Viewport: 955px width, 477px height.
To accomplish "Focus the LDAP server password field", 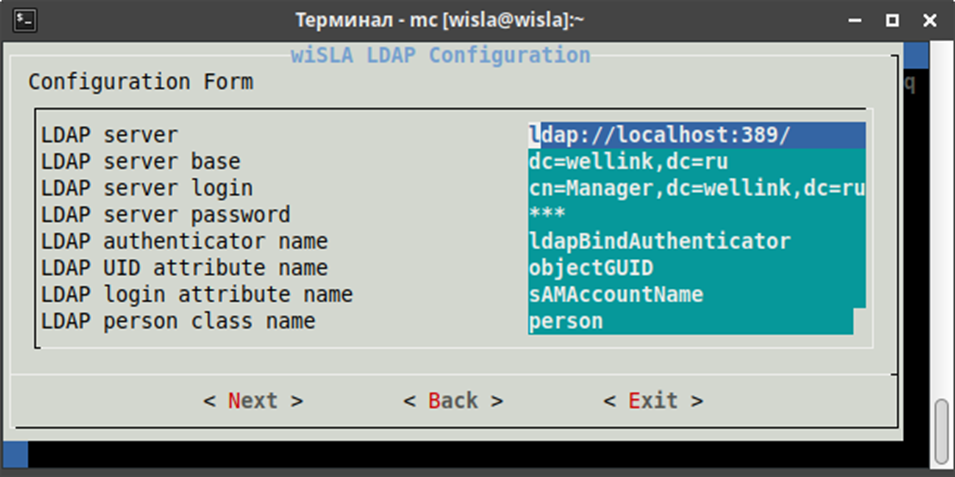I will [697, 215].
